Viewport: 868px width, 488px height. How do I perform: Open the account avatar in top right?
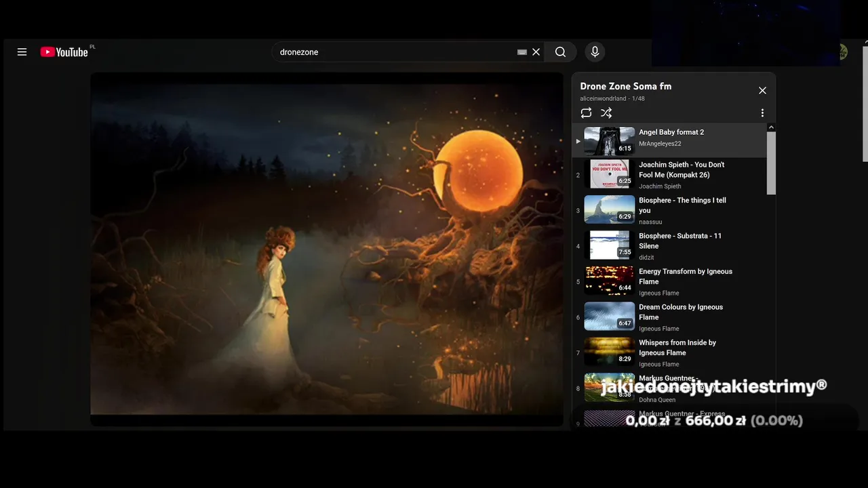843,52
